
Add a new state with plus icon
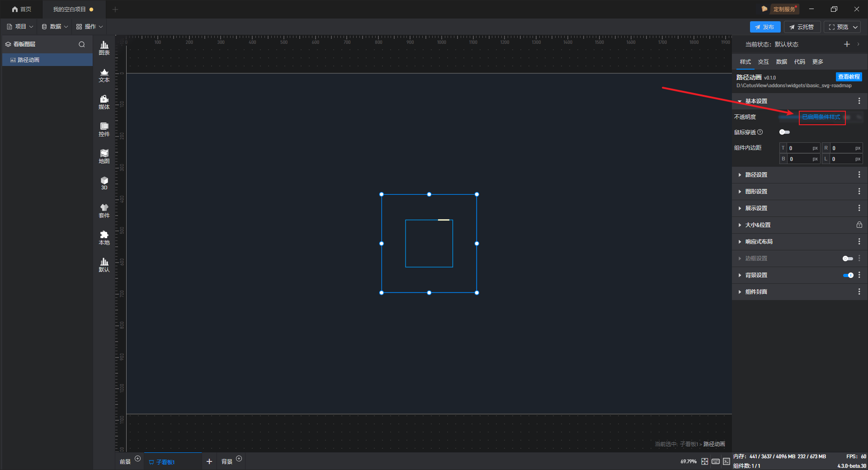click(847, 44)
